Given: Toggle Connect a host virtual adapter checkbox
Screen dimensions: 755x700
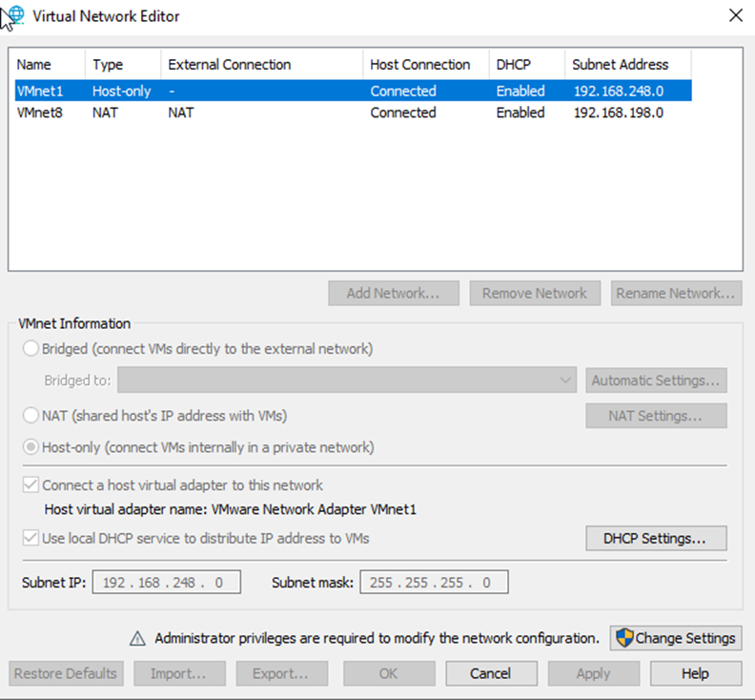Looking at the screenshot, I should click(31, 484).
